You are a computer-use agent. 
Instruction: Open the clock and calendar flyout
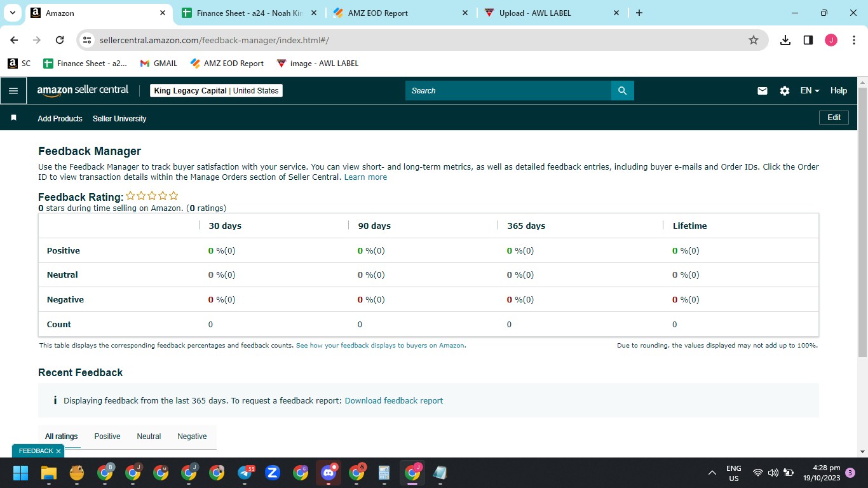pyautogui.click(x=822, y=473)
